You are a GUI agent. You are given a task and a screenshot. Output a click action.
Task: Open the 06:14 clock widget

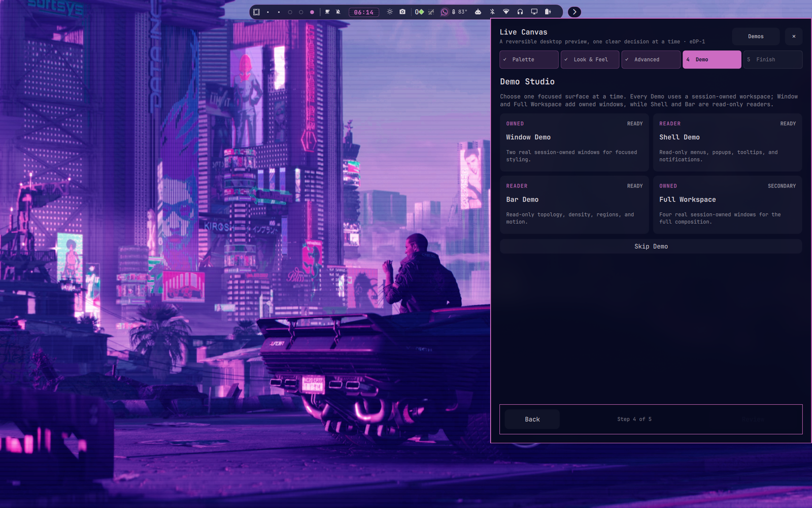click(363, 12)
